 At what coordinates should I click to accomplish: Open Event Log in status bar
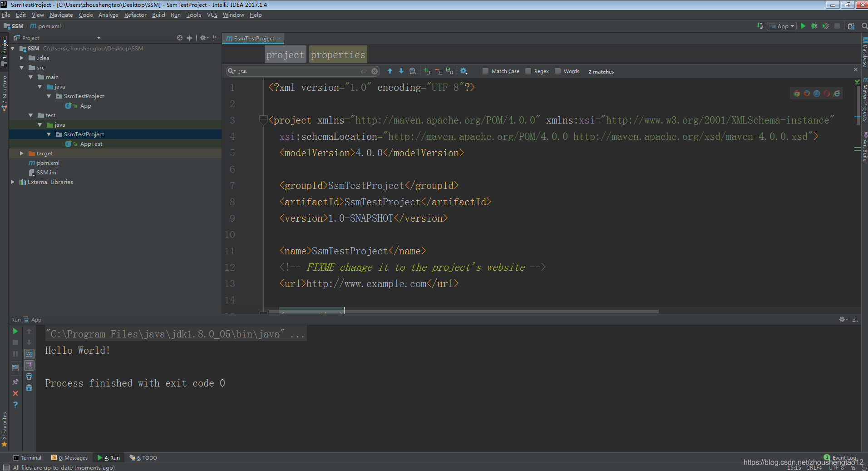(x=840, y=458)
